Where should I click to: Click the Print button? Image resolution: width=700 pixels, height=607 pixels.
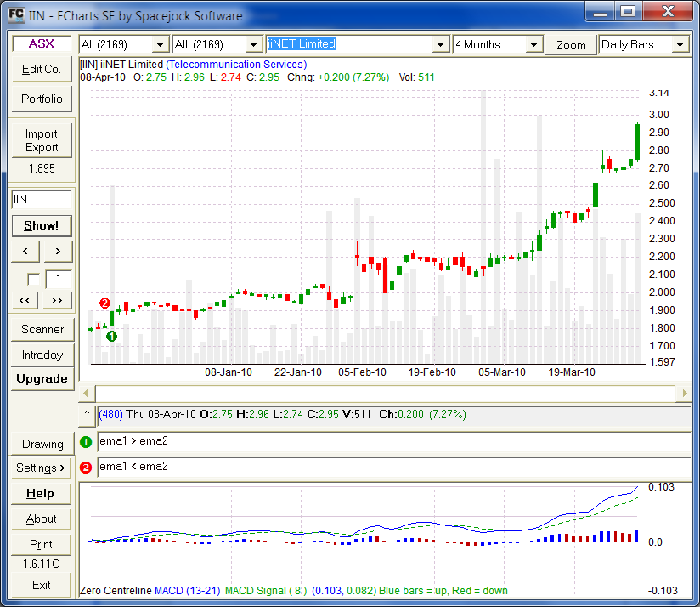coord(41,544)
